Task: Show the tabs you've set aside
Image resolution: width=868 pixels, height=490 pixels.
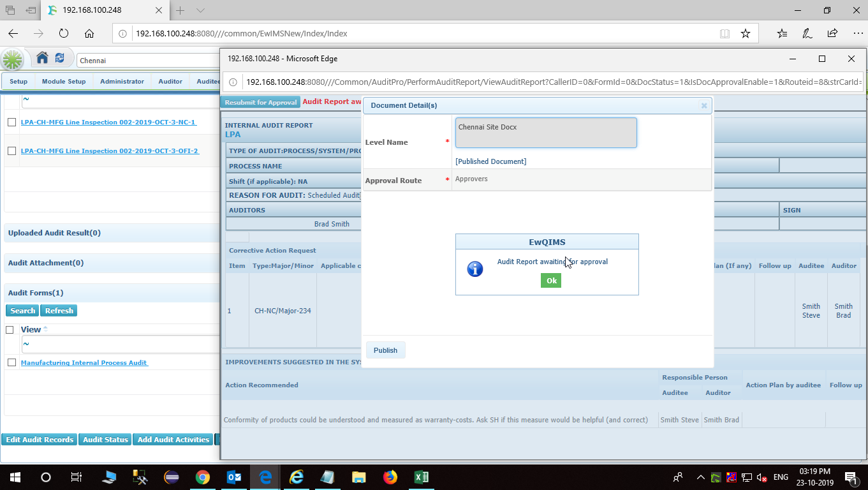Action: coord(10,10)
